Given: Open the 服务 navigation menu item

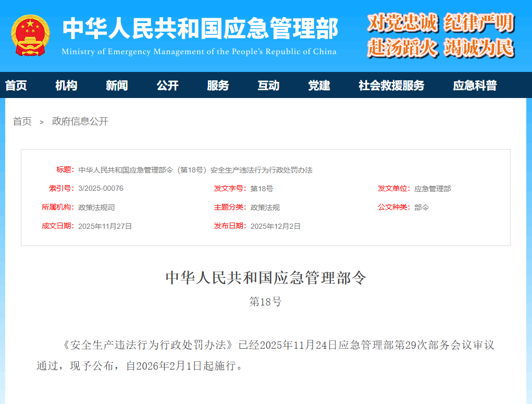Looking at the screenshot, I should (x=218, y=85).
